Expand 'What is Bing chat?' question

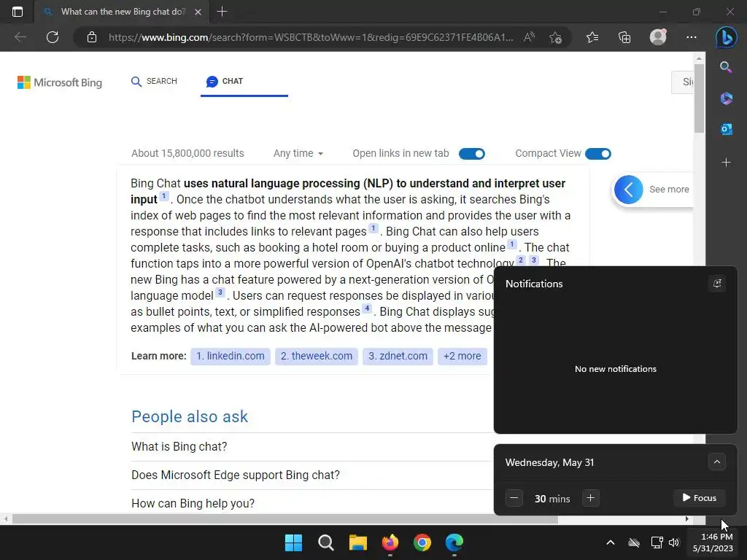(x=312, y=447)
